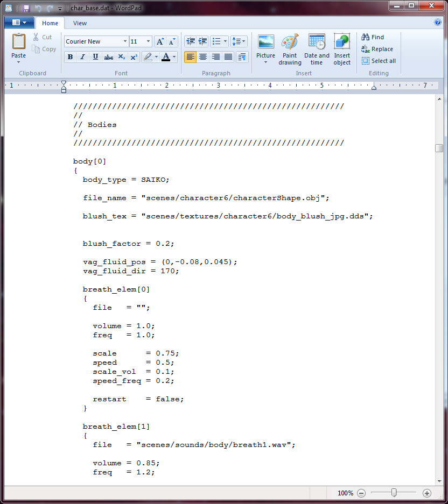Cut the selected text

tap(43, 37)
